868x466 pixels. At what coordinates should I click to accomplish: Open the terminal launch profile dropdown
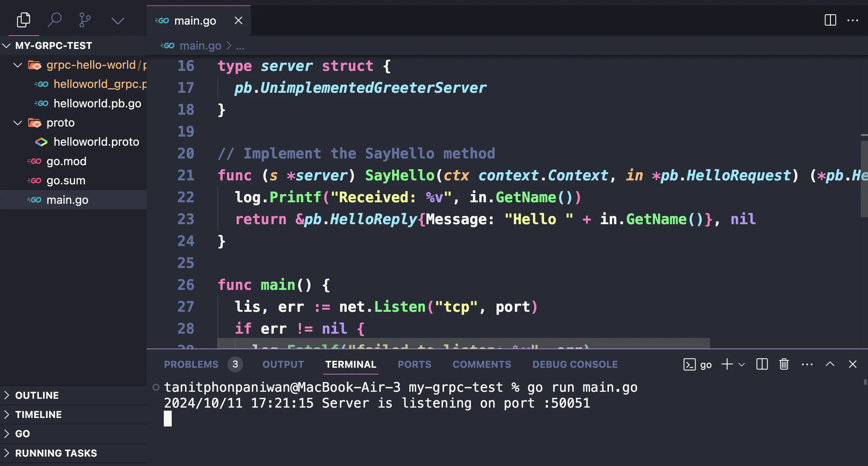coord(741,364)
